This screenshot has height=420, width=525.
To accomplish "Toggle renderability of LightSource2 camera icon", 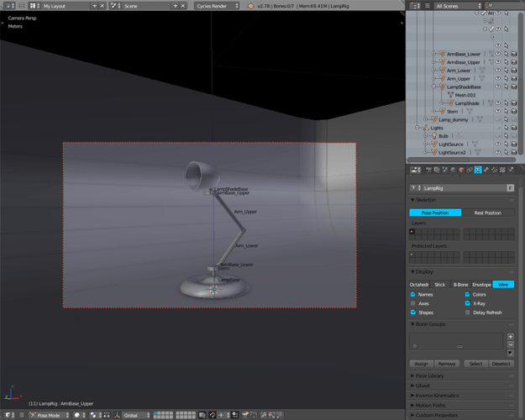I will pyautogui.click(x=513, y=152).
